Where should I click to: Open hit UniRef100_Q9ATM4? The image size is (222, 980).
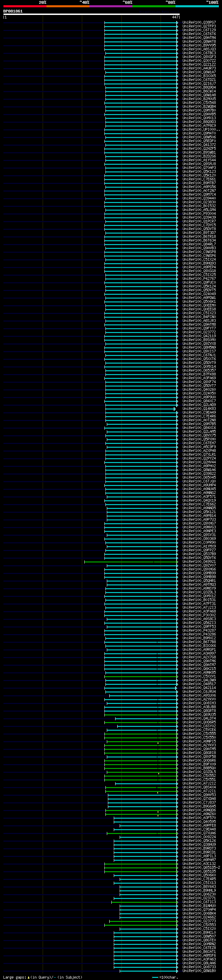coord(199,38)
